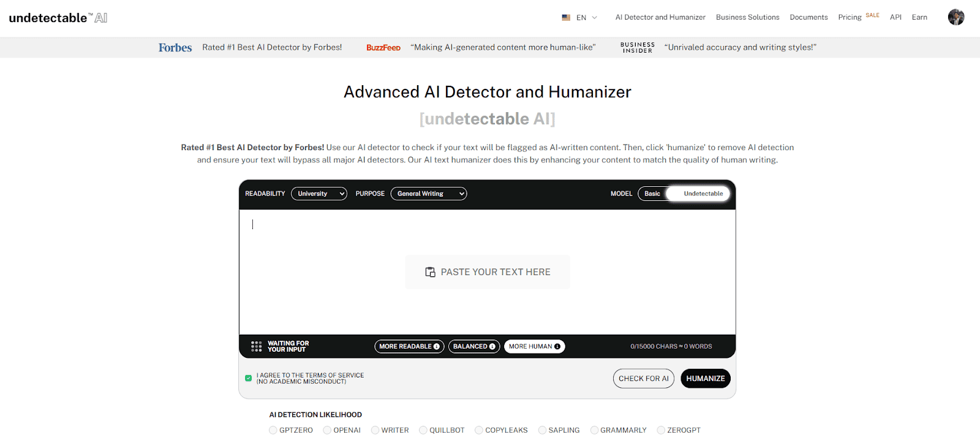The width and height of the screenshot is (980, 443).
Task: Open the Purpose General Writing dropdown
Action: 429,194
